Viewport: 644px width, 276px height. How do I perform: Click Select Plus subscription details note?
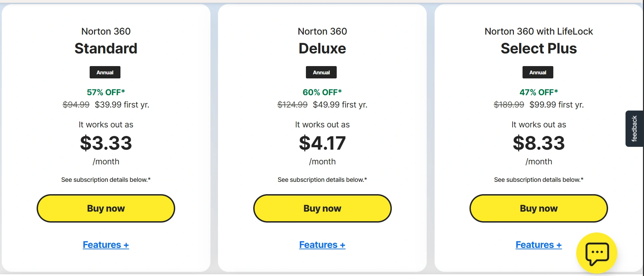tap(539, 180)
